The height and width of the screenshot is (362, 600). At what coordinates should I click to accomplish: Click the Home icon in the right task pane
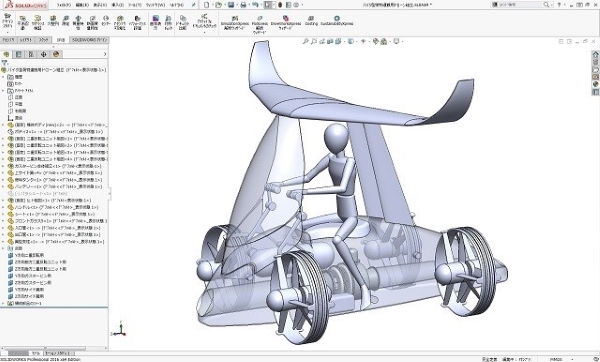pos(595,54)
